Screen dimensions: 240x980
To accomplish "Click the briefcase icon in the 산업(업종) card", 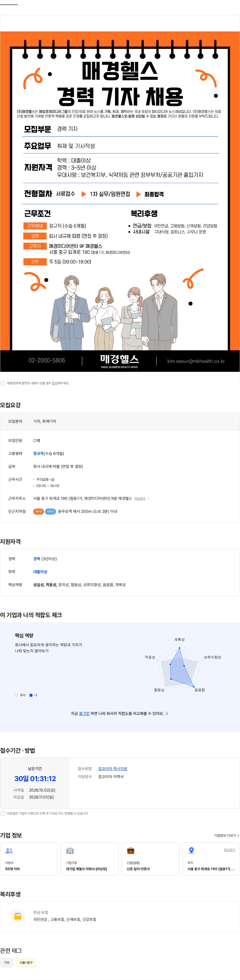I will click(x=131, y=851).
